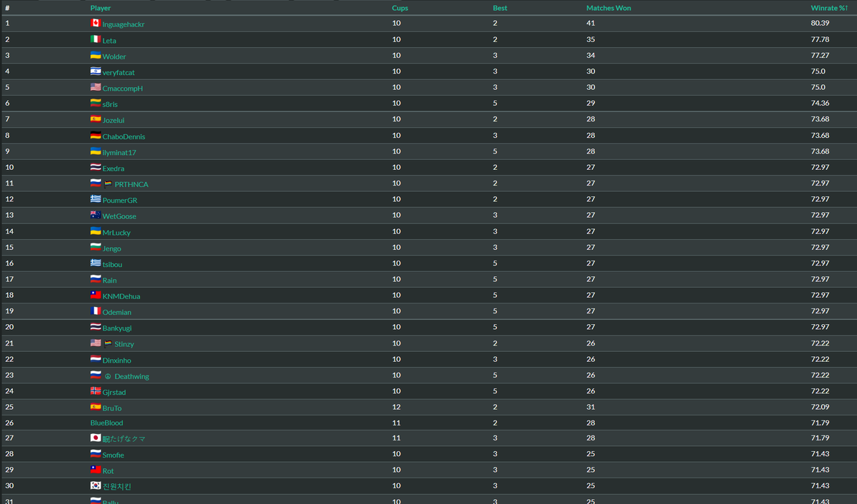The width and height of the screenshot is (857, 504).
Task: Open BlueBlood player profile
Action: click(x=106, y=423)
